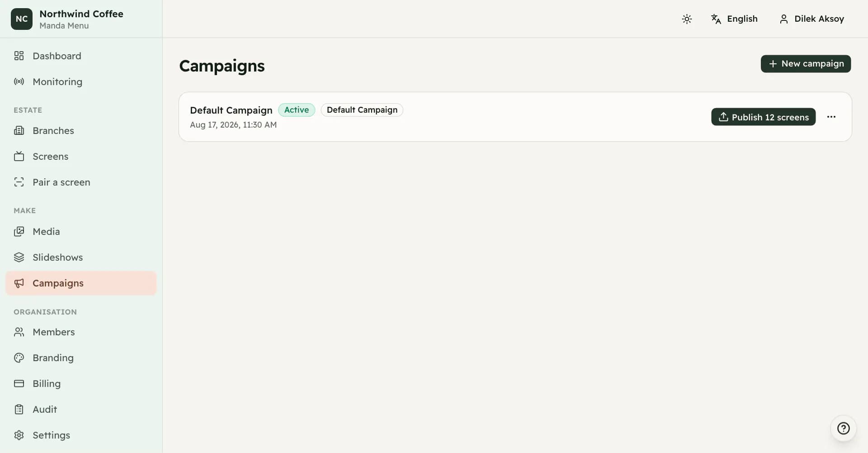Click the user profile silhouette icon
The width and height of the screenshot is (868, 453).
(x=784, y=19)
